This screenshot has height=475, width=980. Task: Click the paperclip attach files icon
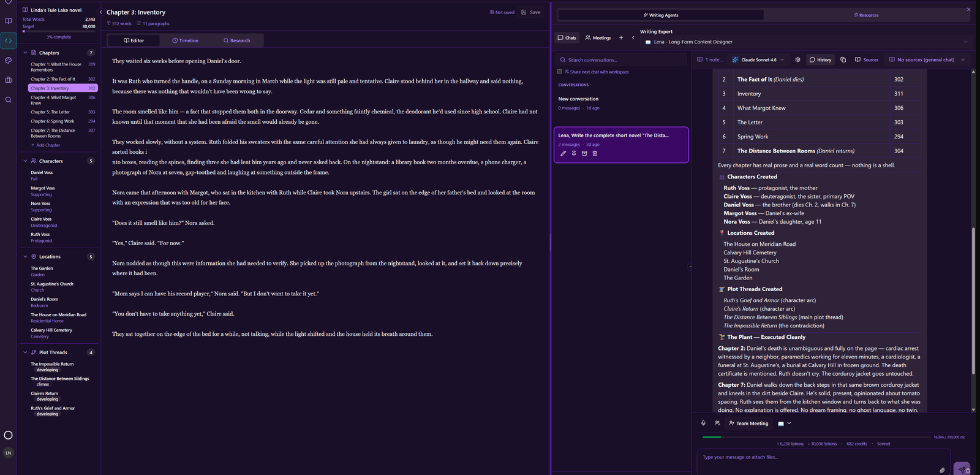pyautogui.click(x=942, y=470)
